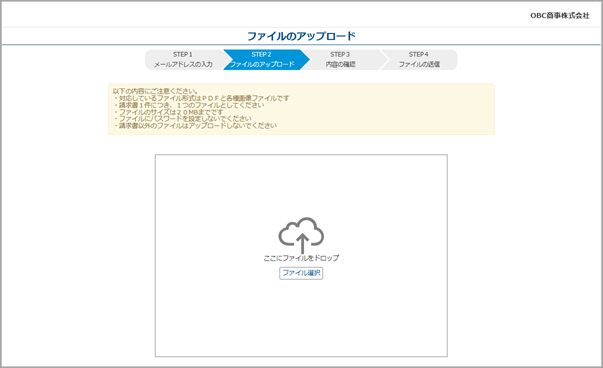Click the note about PDF and image formats

[x=201, y=98]
